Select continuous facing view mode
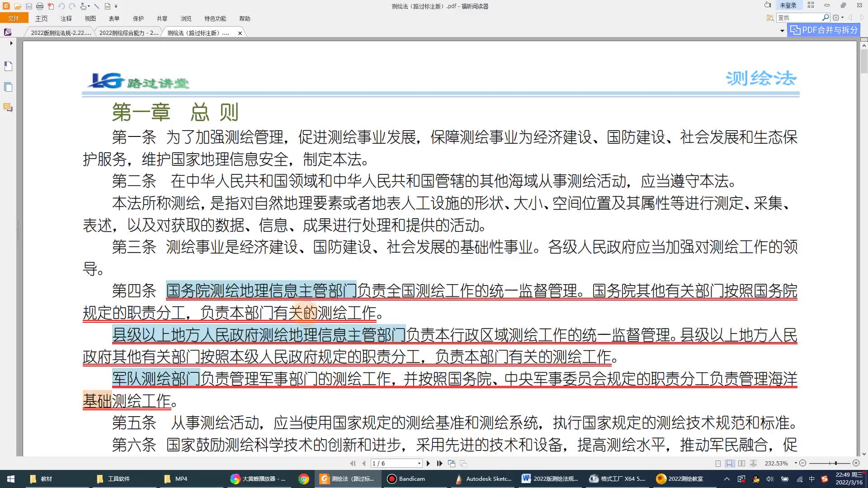The width and height of the screenshot is (868, 488). click(753, 463)
